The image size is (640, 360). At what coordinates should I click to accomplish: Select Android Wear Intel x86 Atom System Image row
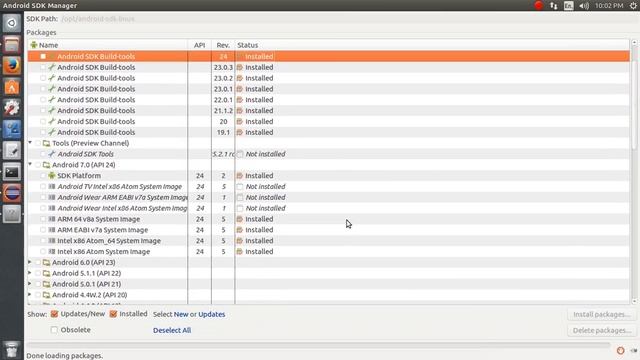(x=329, y=208)
